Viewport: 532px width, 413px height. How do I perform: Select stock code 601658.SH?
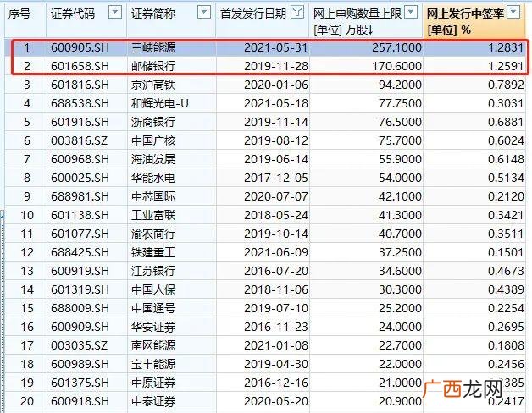point(80,66)
